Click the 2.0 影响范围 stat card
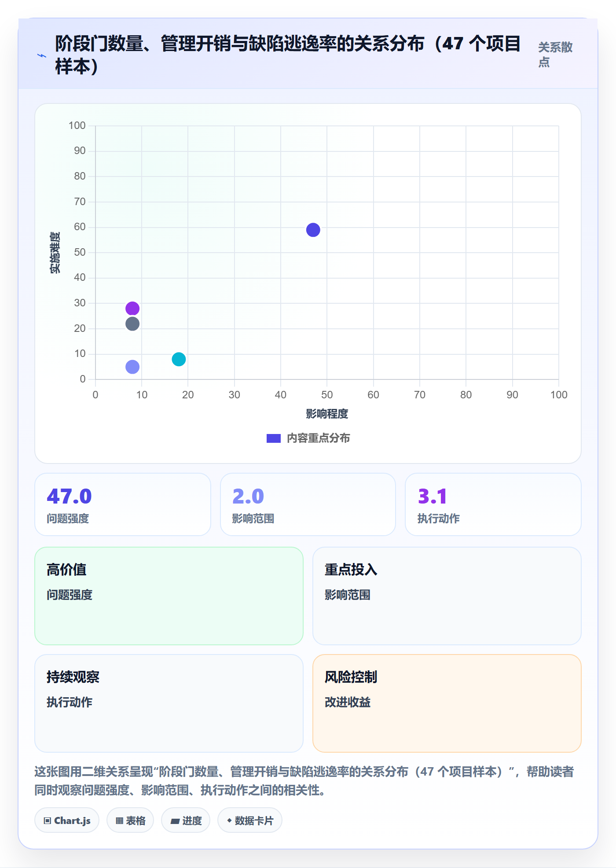Image resolution: width=616 pixels, height=868 pixels. coord(308,504)
